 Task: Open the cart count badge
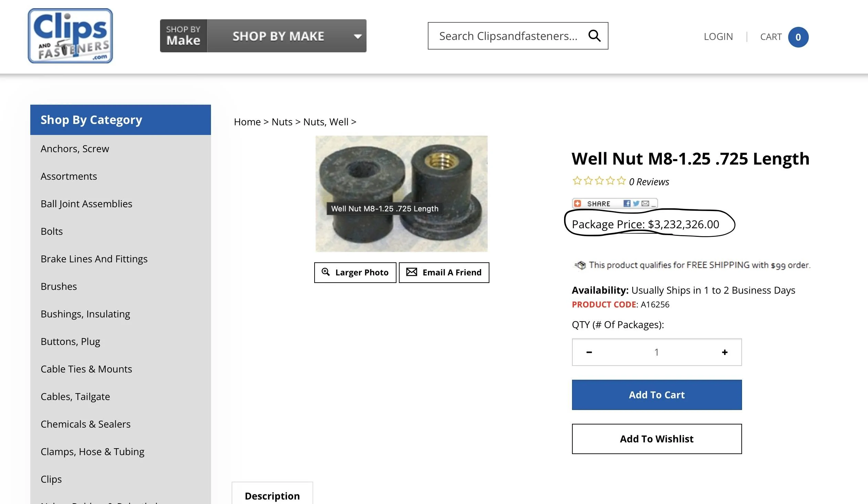(x=798, y=37)
